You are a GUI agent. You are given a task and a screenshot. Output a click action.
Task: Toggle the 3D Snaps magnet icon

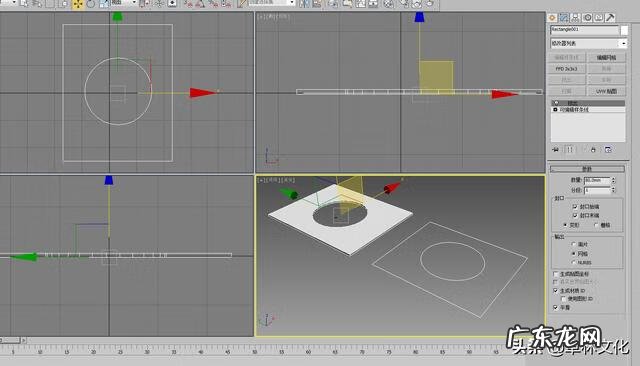(188, 4)
